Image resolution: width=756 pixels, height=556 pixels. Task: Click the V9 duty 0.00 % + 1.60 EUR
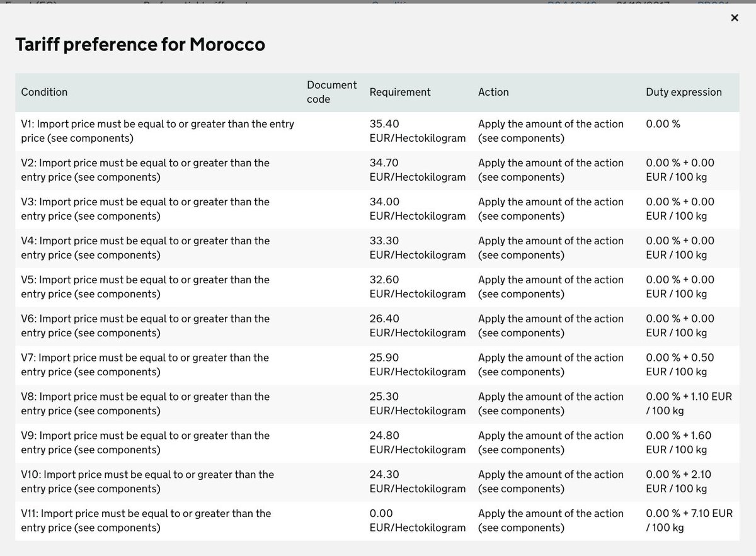coord(680,443)
